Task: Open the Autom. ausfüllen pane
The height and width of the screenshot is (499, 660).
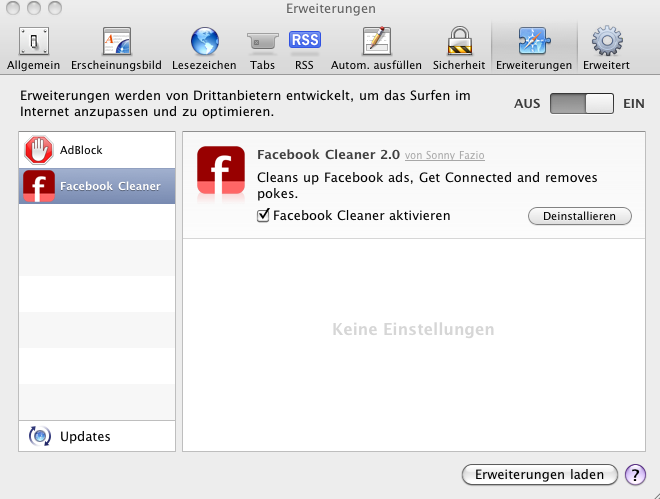Action: coord(376,48)
